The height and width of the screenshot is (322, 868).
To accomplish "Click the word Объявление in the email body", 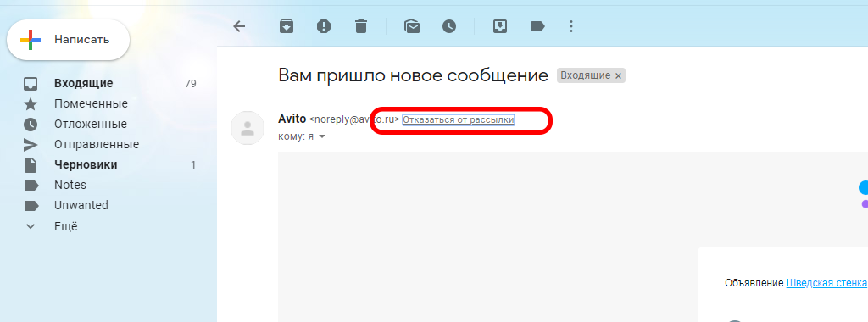I will (x=754, y=283).
